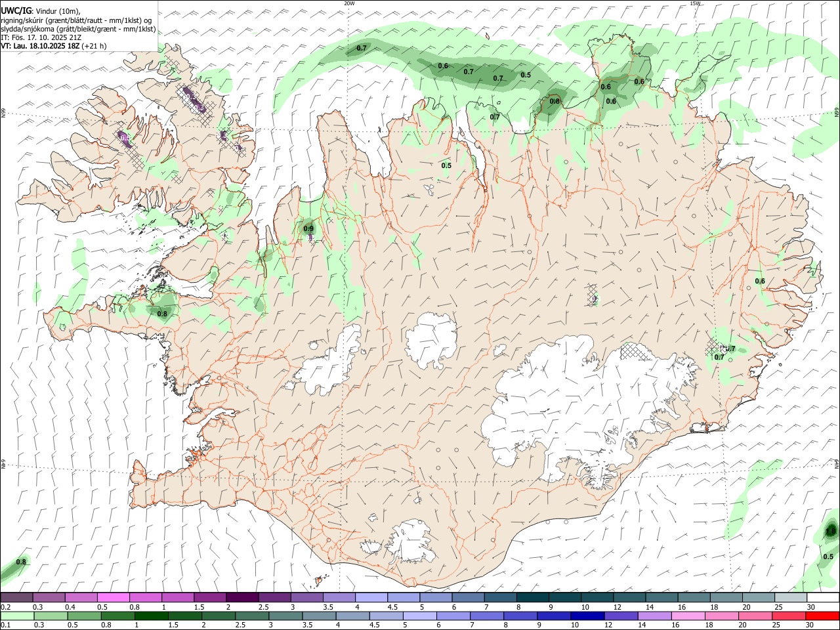Choose the pale lavender 4 swatch in upper legend
Screen dimensions: 840x630
tap(371, 597)
